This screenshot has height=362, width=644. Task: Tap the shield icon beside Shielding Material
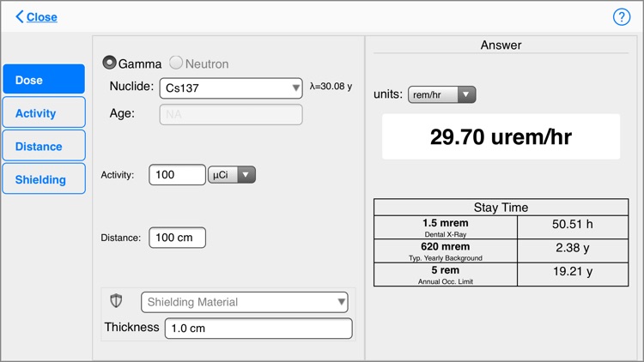point(116,301)
